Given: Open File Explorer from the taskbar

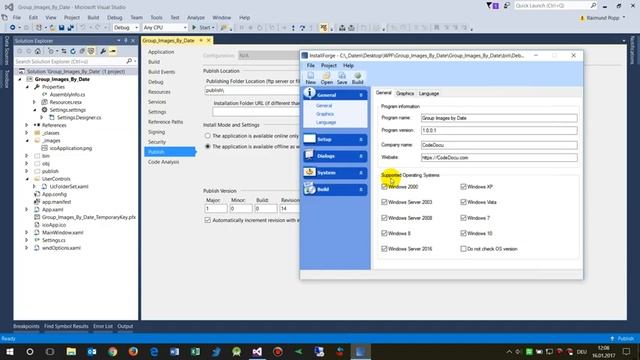Looking at the screenshot, I should (x=71, y=351).
